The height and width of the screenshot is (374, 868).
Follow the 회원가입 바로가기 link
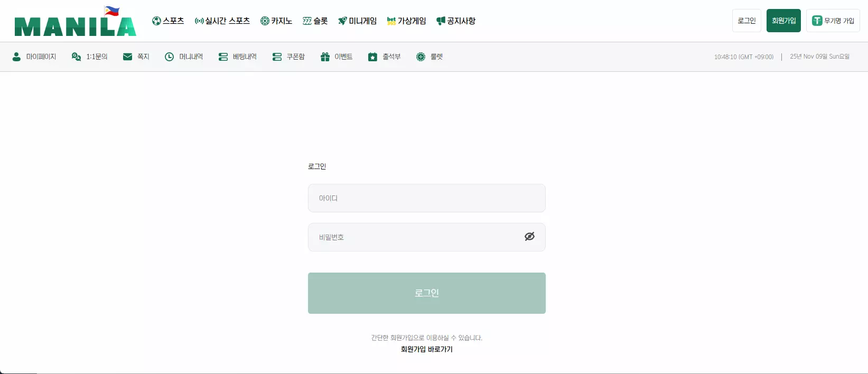(426, 349)
